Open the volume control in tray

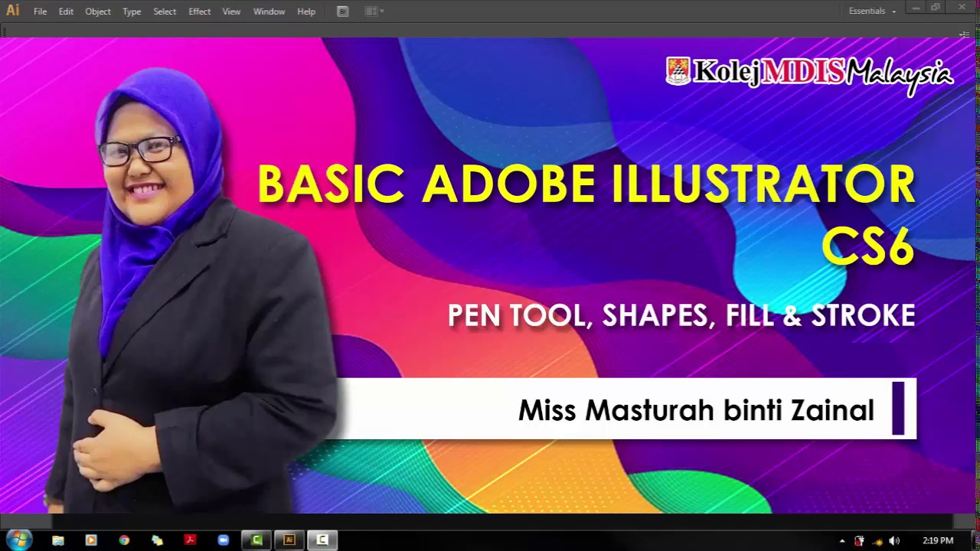[x=894, y=541]
